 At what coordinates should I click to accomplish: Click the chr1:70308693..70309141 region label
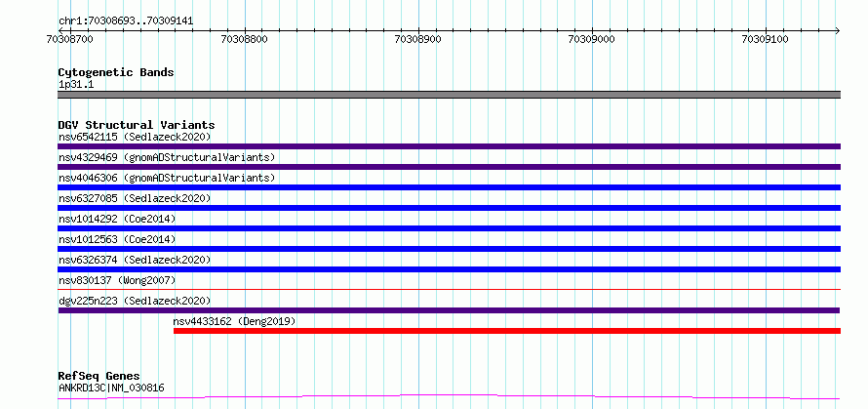tap(126, 21)
